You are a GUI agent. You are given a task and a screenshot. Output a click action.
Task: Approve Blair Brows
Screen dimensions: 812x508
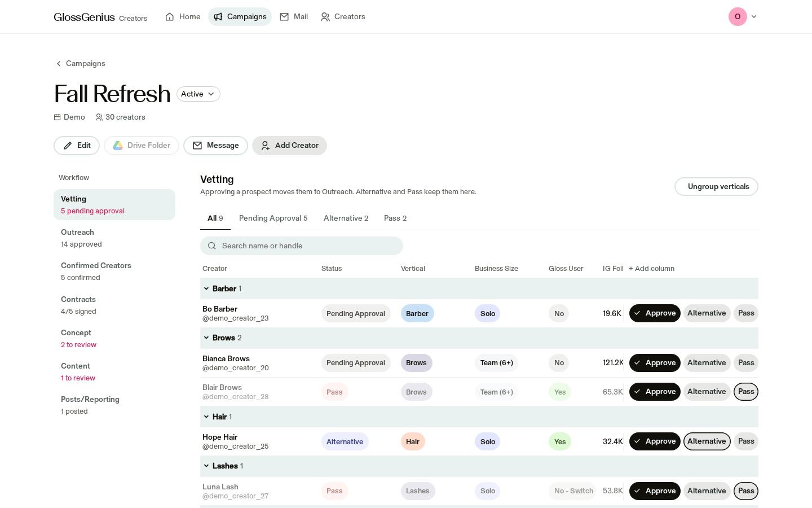click(655, 392)
